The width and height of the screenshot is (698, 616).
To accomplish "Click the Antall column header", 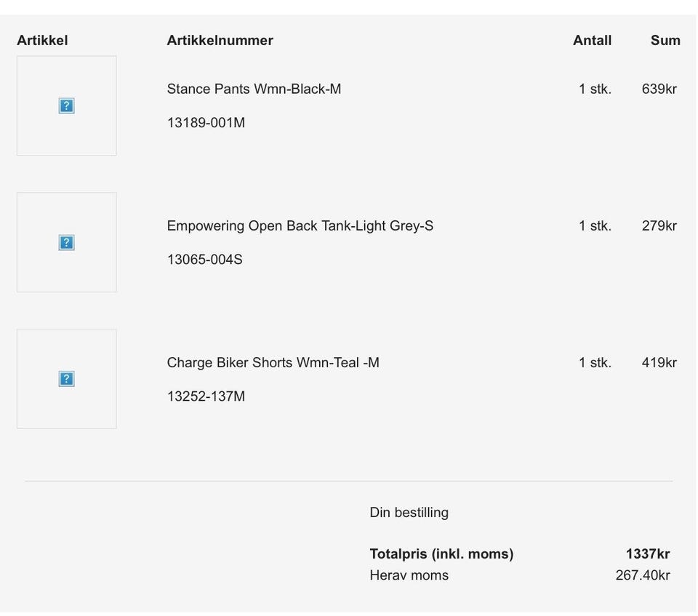I will click(x=592, y=41).
